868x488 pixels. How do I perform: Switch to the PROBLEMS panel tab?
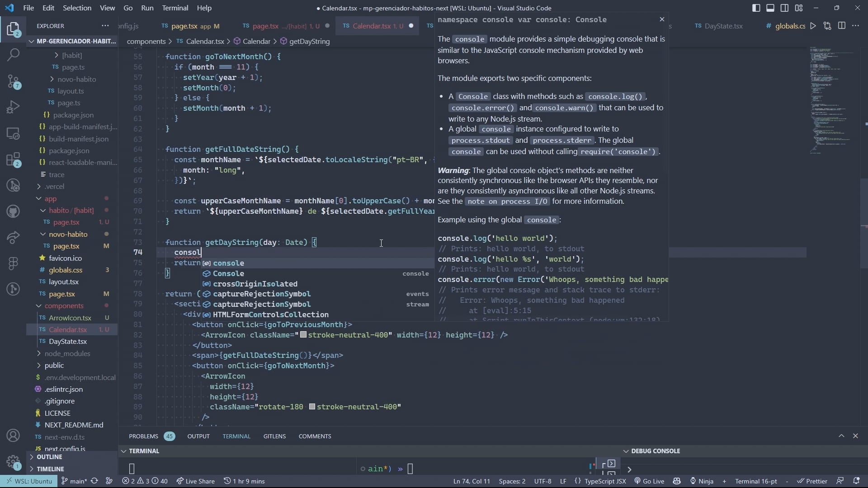click(x=143, y=436)
